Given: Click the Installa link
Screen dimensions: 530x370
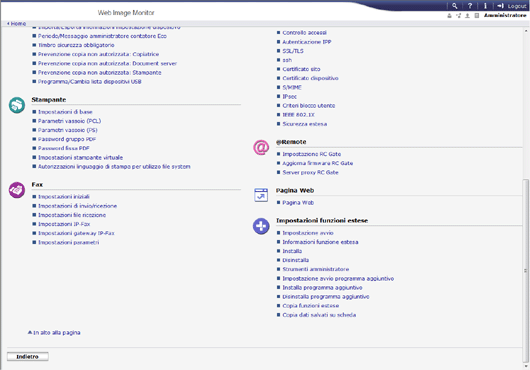Looking at the screenshot, I should point(292,251).
